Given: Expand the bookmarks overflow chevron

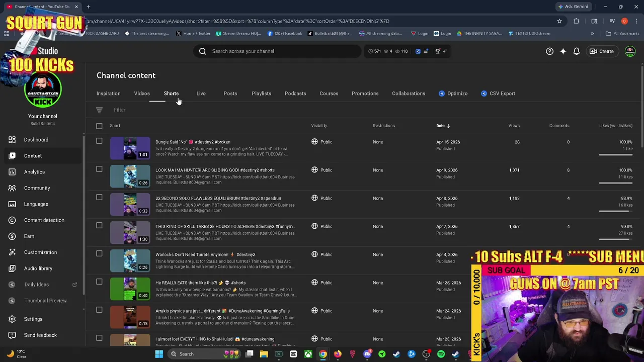Looking at the screenshot, I should click(592, 34).
